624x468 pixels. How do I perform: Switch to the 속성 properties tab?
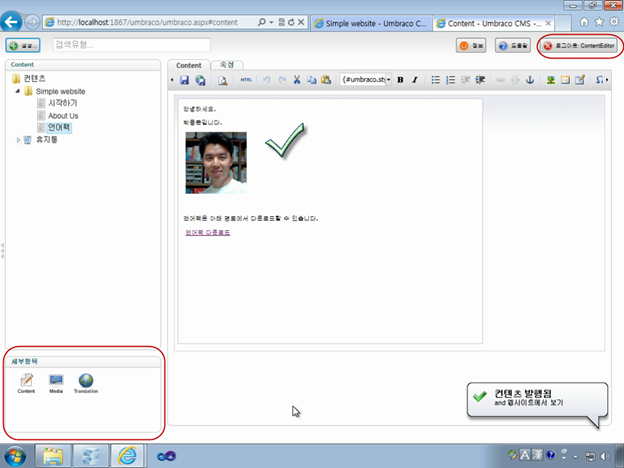[227, 64]
